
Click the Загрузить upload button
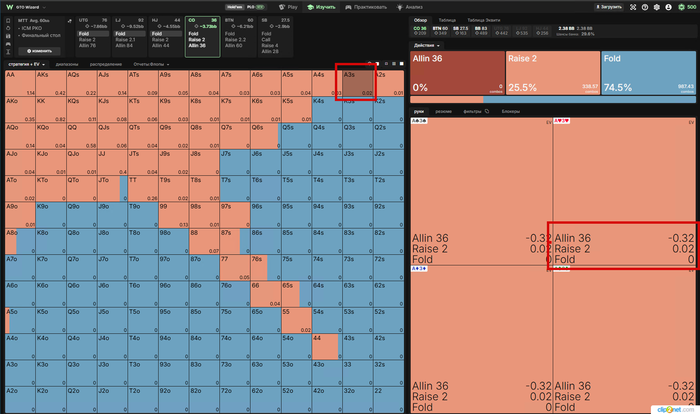608,7
